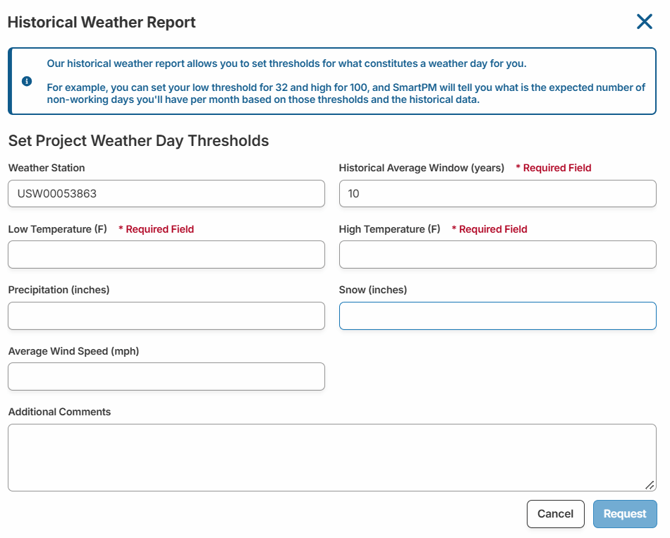Focus the Historical Average Window field

[498, 194]
